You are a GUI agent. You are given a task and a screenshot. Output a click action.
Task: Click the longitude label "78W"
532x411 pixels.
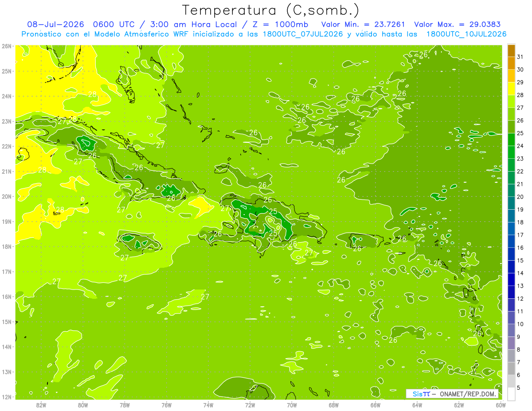125,405
